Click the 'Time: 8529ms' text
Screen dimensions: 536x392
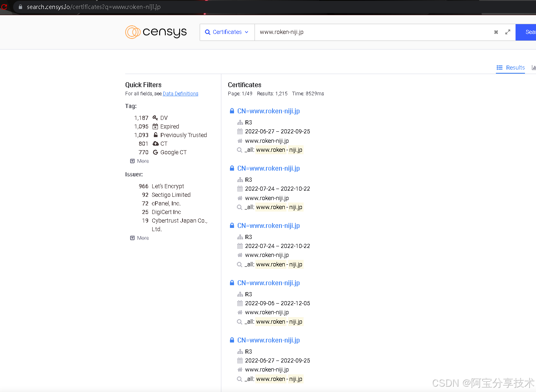click(x=308, y=94)
